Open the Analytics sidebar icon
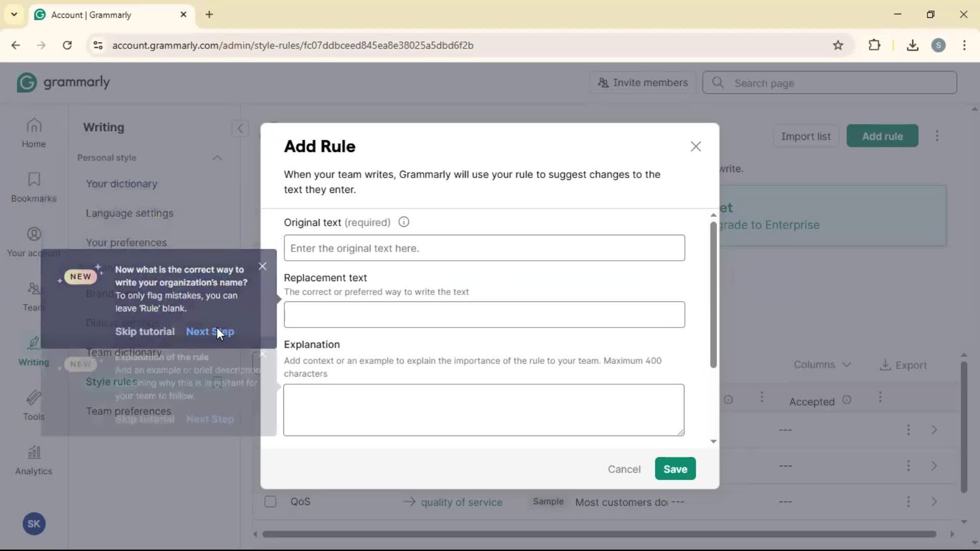Image resolution: width=980 pixels, height=551 pixels. 34,460
